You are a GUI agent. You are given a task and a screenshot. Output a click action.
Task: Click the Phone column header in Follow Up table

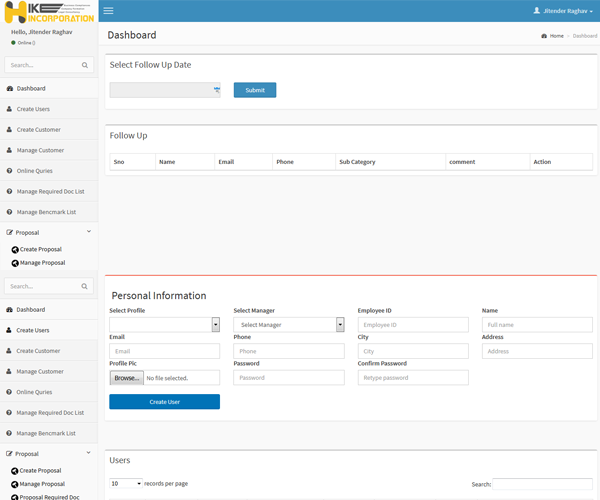coord(304,162)
